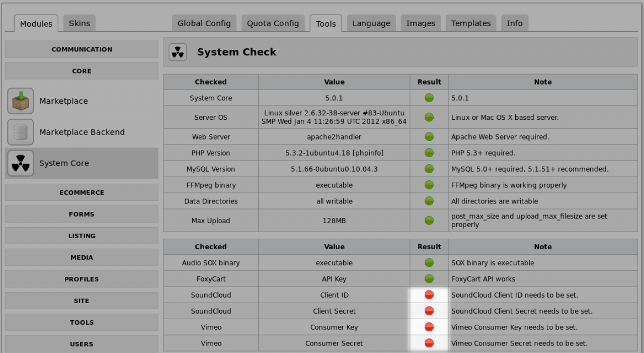
Task: Expand the ECOMMERCE module category
Action: (82, 192)
